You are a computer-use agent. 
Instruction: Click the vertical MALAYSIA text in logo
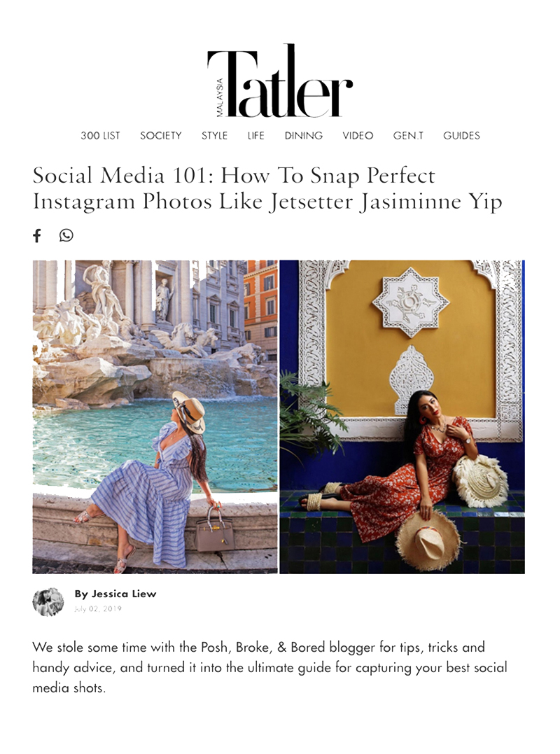click(220, 97)
